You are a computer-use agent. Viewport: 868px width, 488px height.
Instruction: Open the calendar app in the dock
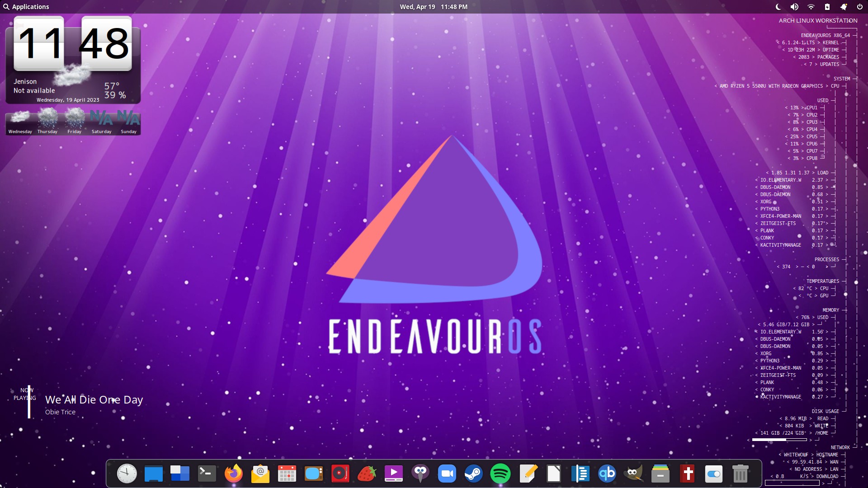click(287, 474)
